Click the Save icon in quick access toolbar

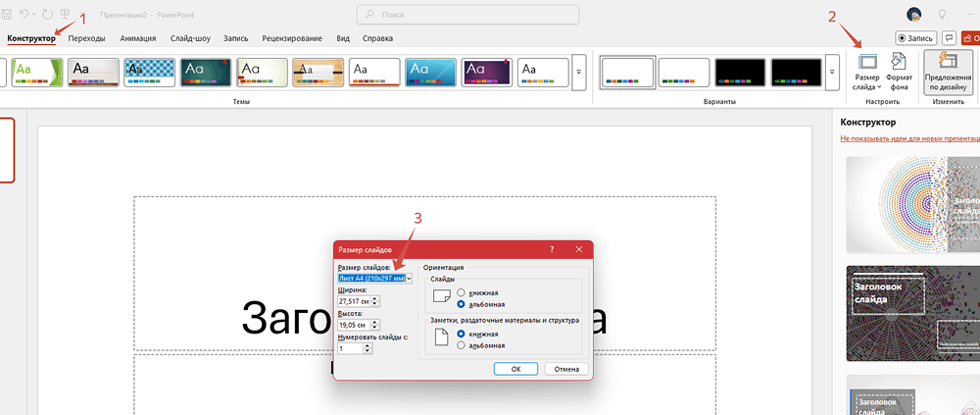8,13
